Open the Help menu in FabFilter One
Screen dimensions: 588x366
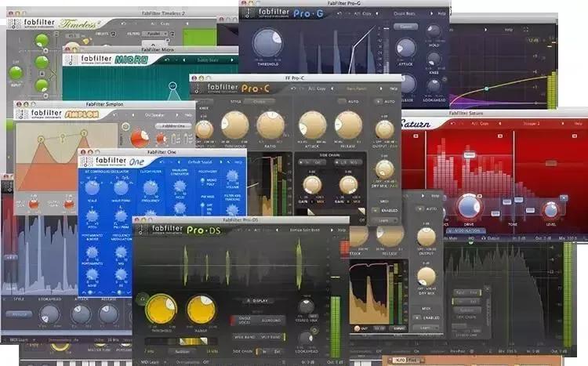[x=238, y=161]
